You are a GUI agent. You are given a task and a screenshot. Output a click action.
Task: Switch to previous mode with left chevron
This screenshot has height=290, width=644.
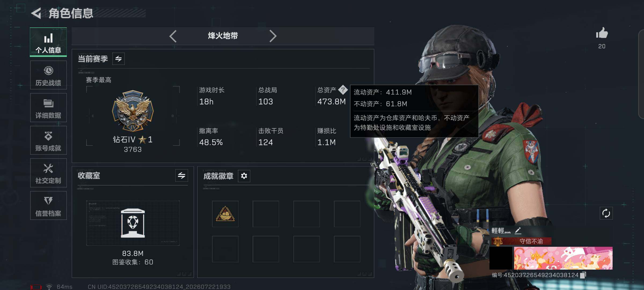coord(173,36)
